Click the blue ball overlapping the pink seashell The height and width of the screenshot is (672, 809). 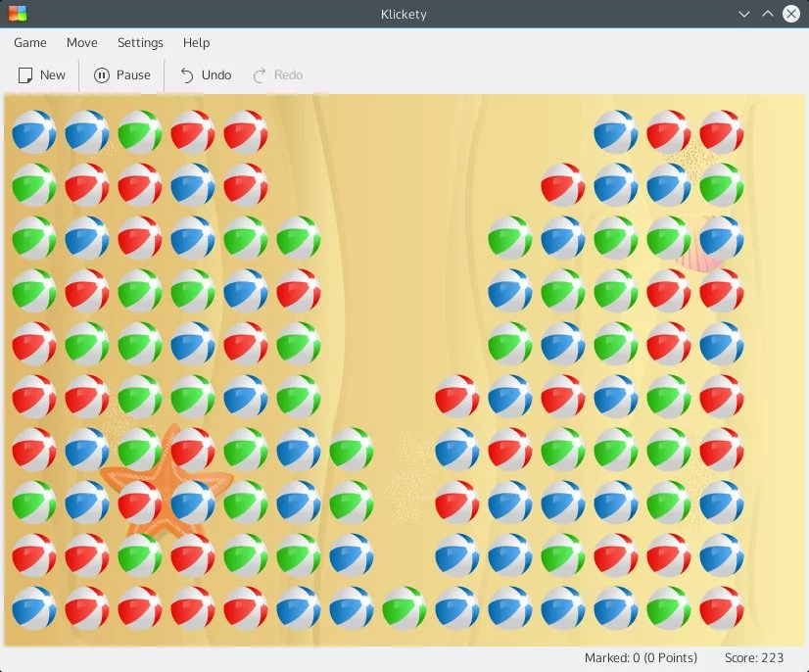click(721, 238)
